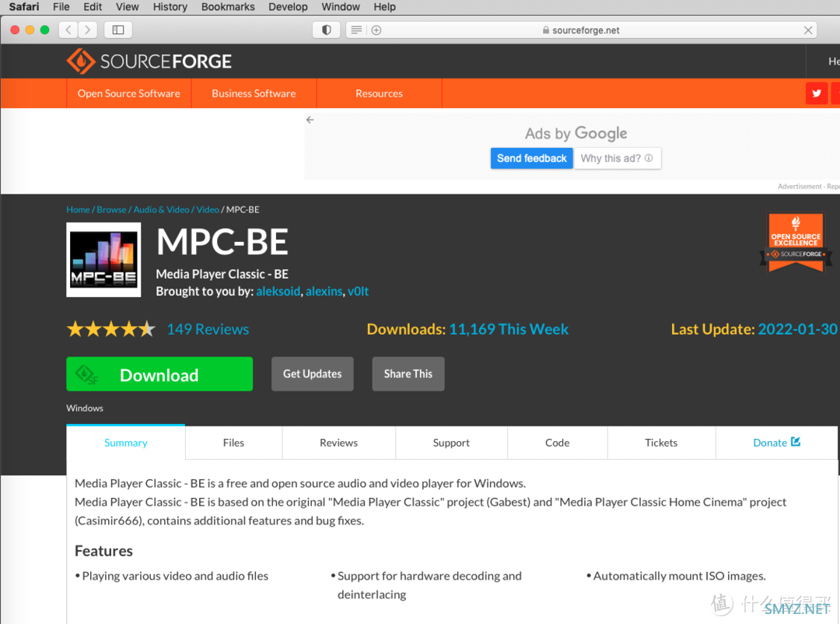
Task: Click the Features heading
Action: [x=103, y=551]
